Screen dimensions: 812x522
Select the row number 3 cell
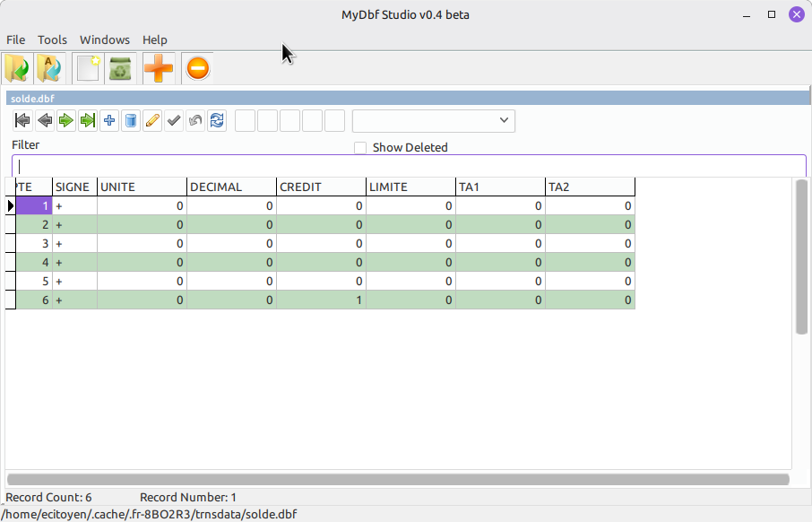pos(34,244)
